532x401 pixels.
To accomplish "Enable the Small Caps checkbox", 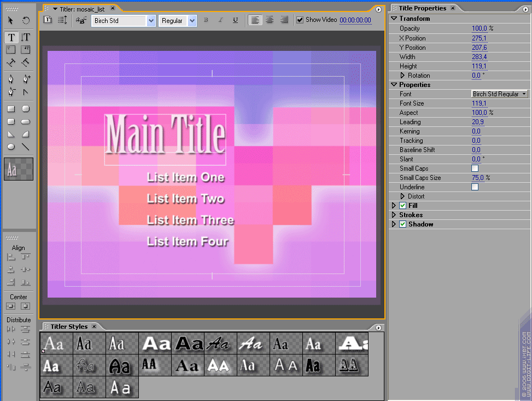I will pyautogui.click(x=475, y=168).
